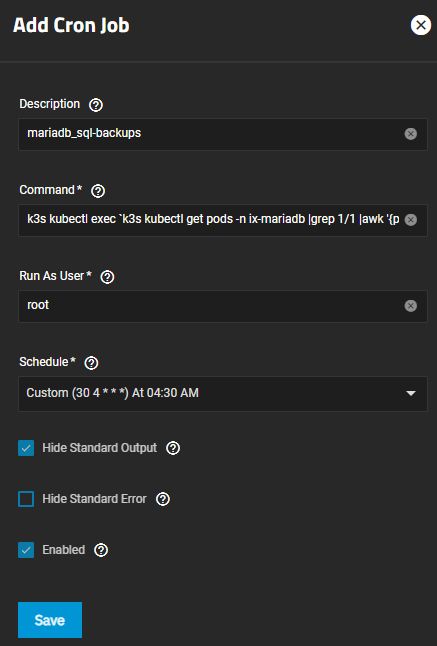Check the Hide Standard Error checkbox
Image resolution: width=437 pixels, height=646 pixels.
click(26, 499)
